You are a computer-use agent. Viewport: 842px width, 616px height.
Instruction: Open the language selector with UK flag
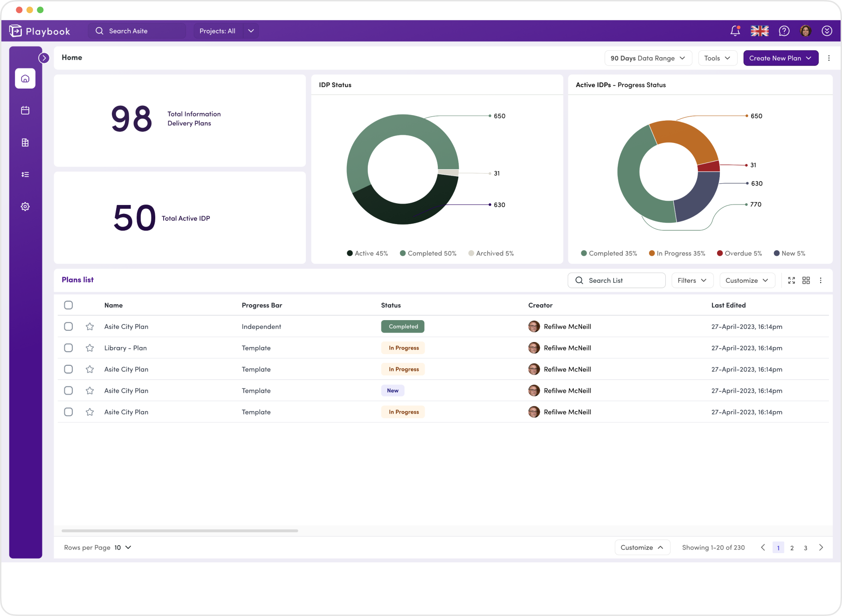click(759, 31)
